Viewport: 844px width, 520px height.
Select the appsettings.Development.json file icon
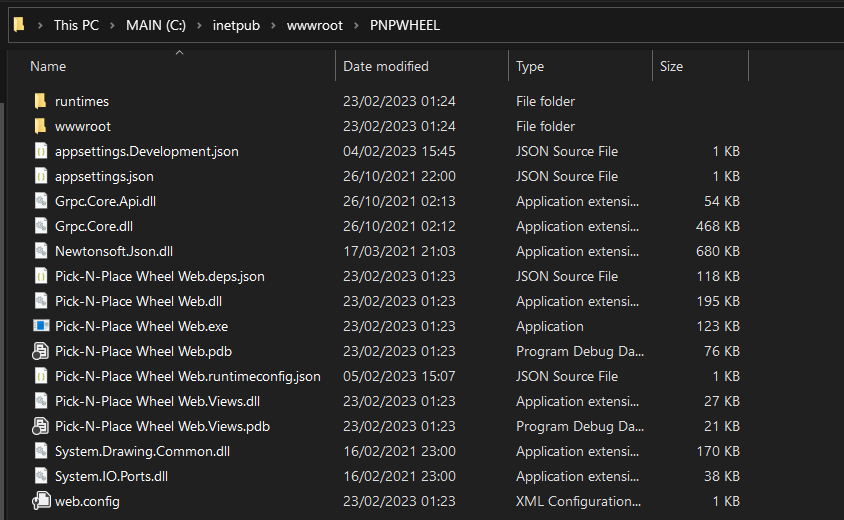click(x=41, y=151)
